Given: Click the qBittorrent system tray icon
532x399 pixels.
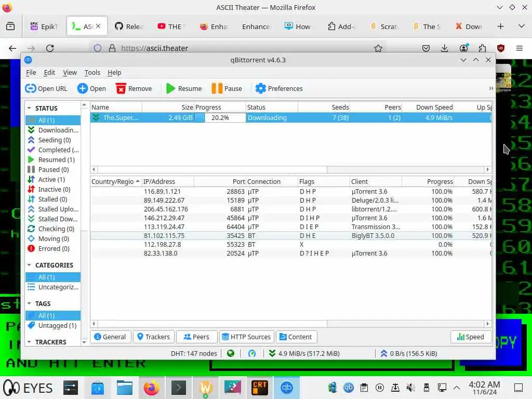Looking at the screenshot, I should pyautogui.click(x=348, y=388).
